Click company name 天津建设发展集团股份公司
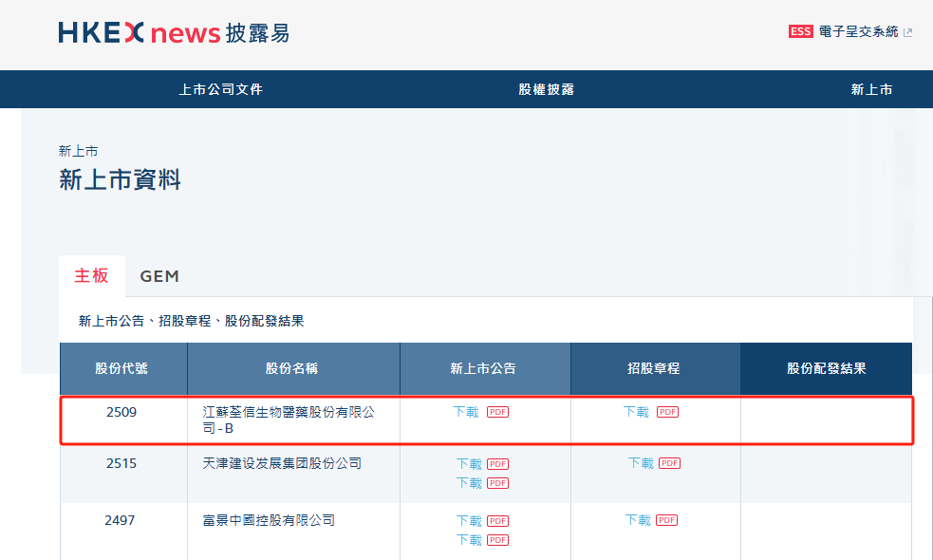This screenshot has width=933, height=560. pos(282,463)
